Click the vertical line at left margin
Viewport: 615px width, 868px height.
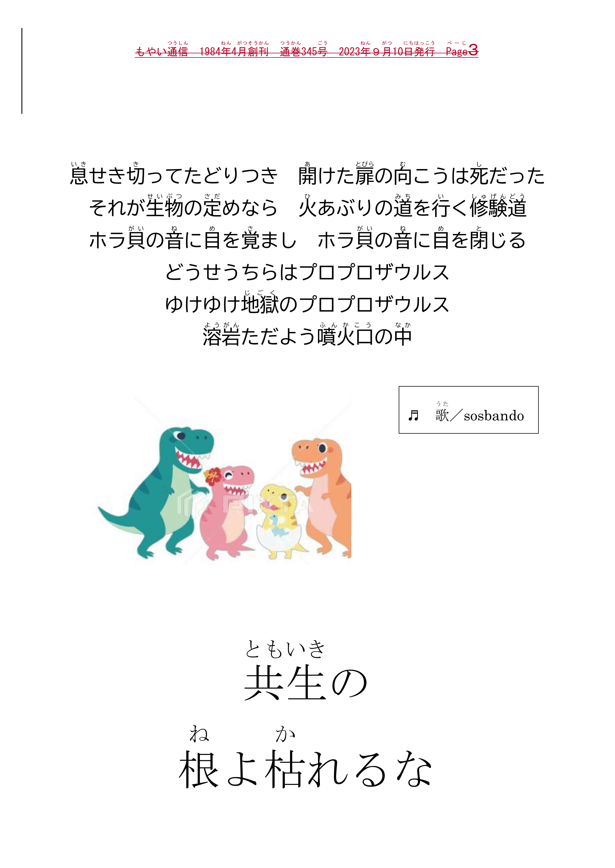[22, 71]
